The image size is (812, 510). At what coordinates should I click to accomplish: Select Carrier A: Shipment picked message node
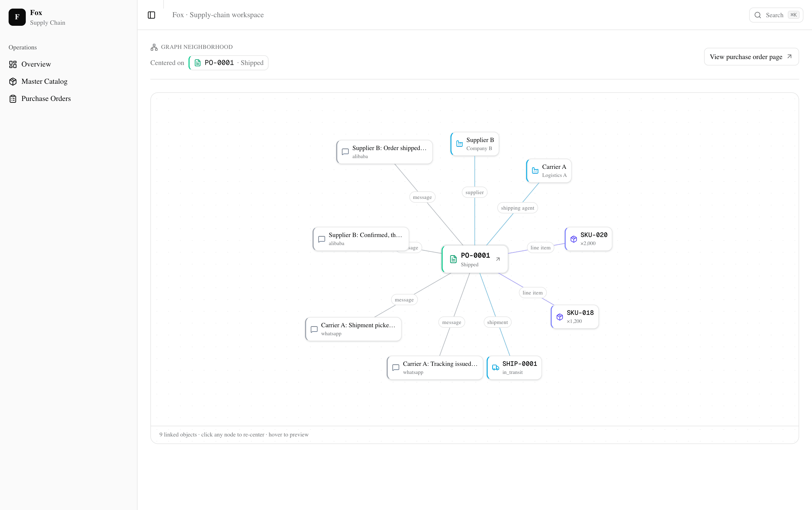click(x=353, y=329)
